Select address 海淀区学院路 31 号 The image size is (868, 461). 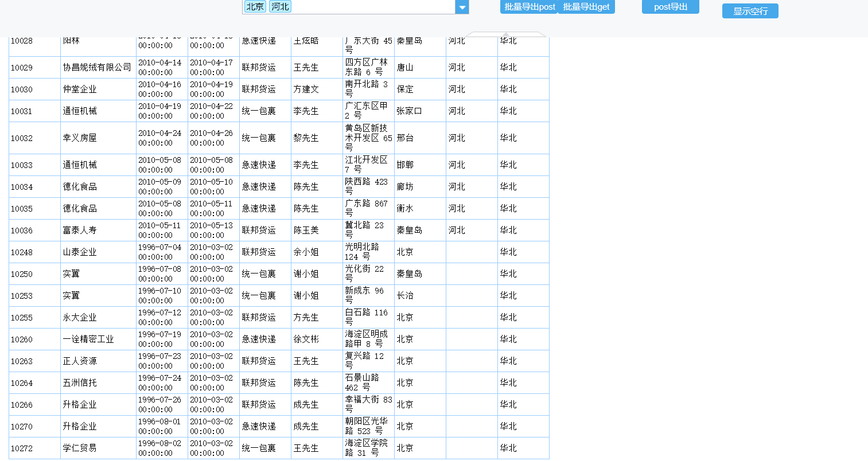tap(368, 448)
